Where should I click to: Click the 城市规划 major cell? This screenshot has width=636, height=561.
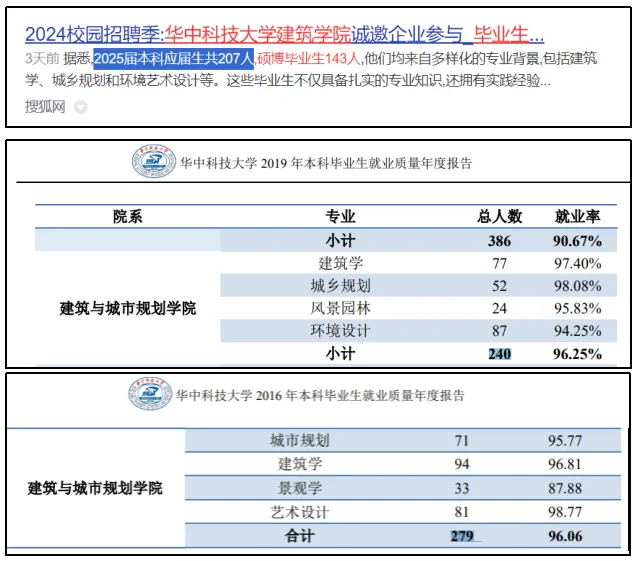coord(300,441)
